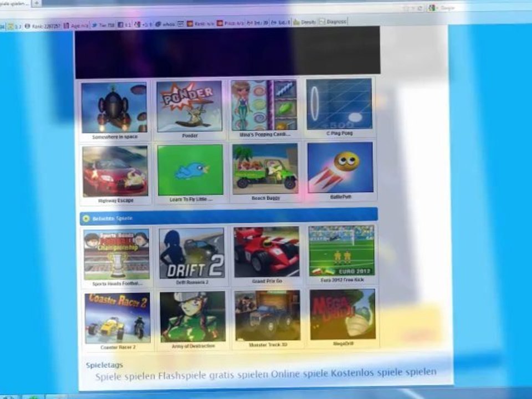
Task: Click the 'Online spiele' tag link
Action: pyautogui.click(x=300, y=374)
